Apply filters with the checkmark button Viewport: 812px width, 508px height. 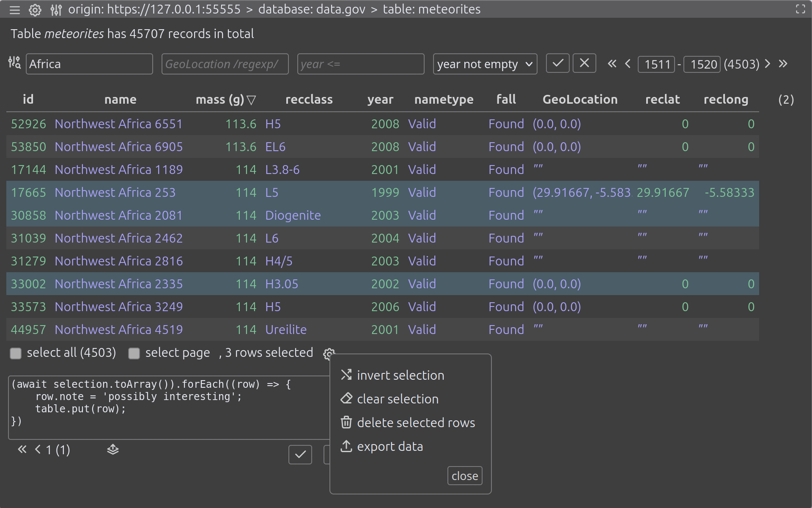(x=557, y=63)
